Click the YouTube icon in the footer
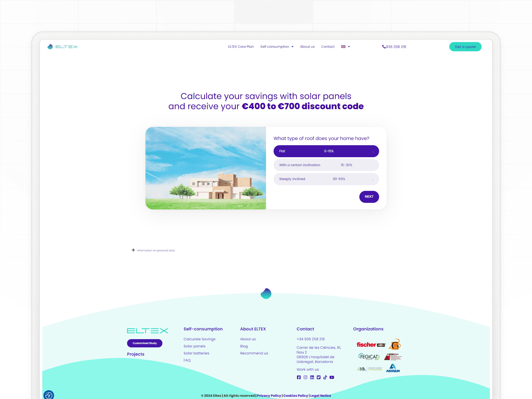532x399 pixels. (332, 378)
